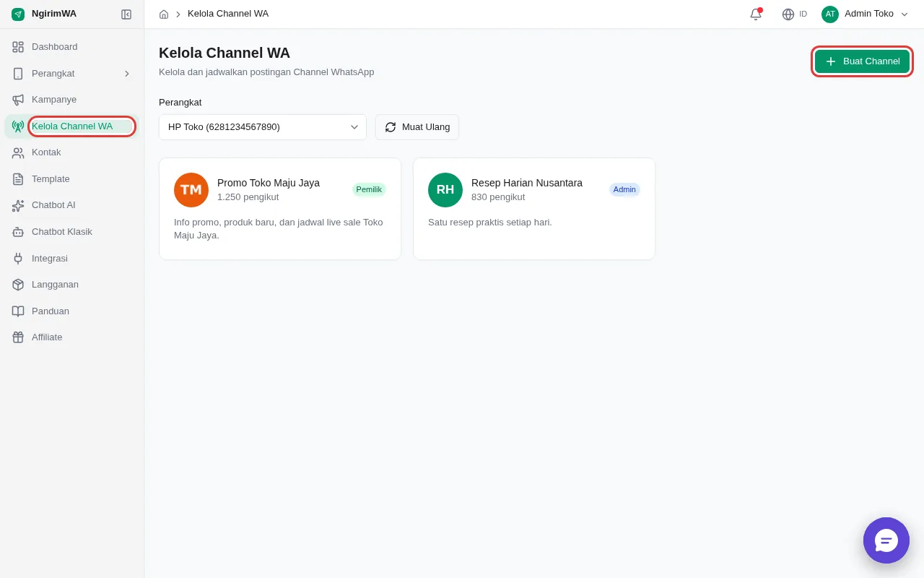Click the Buat Channel button
This screenshot has height=578, width=924.
[x=862, y=61]
